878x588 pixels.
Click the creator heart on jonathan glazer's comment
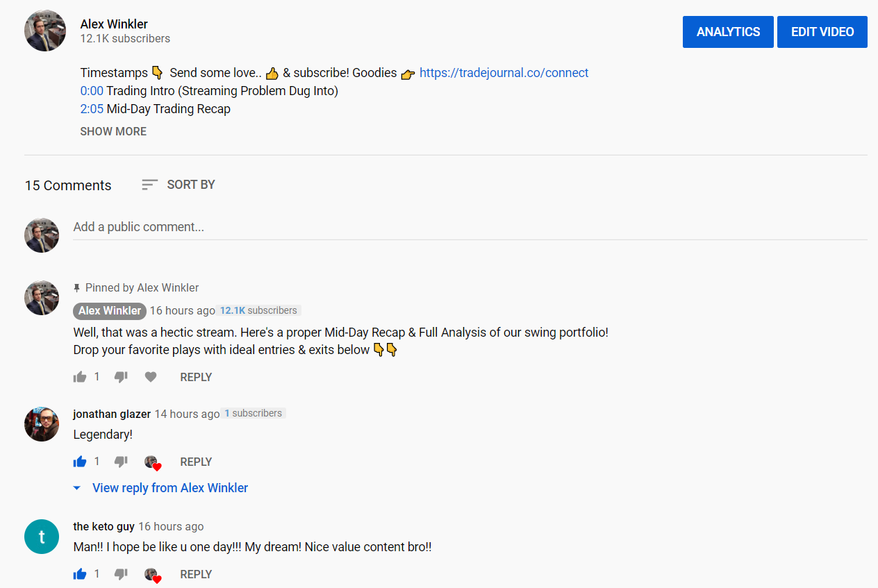pos(152,461)
